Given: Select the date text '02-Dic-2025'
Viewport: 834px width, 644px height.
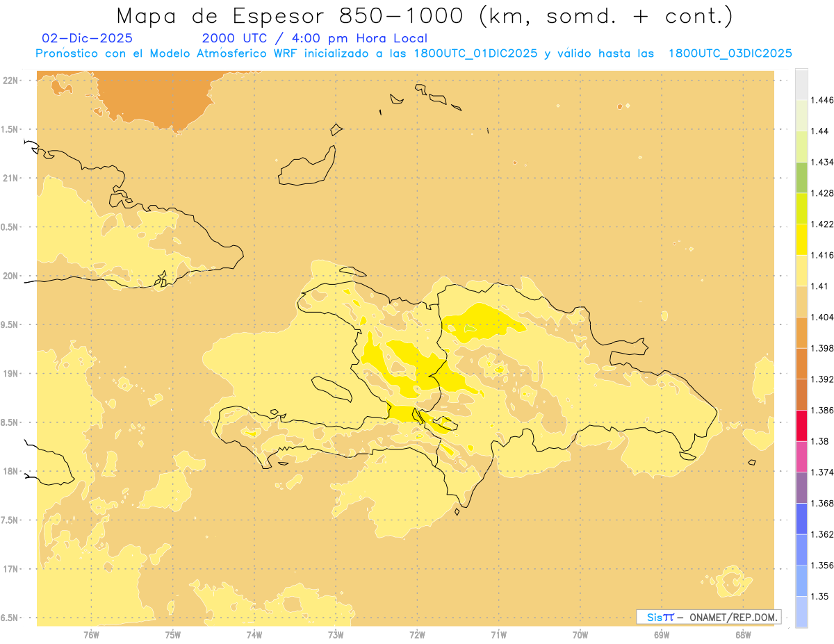Looking at the screenshot, I should pyautogui.click(x=88, y=38).
